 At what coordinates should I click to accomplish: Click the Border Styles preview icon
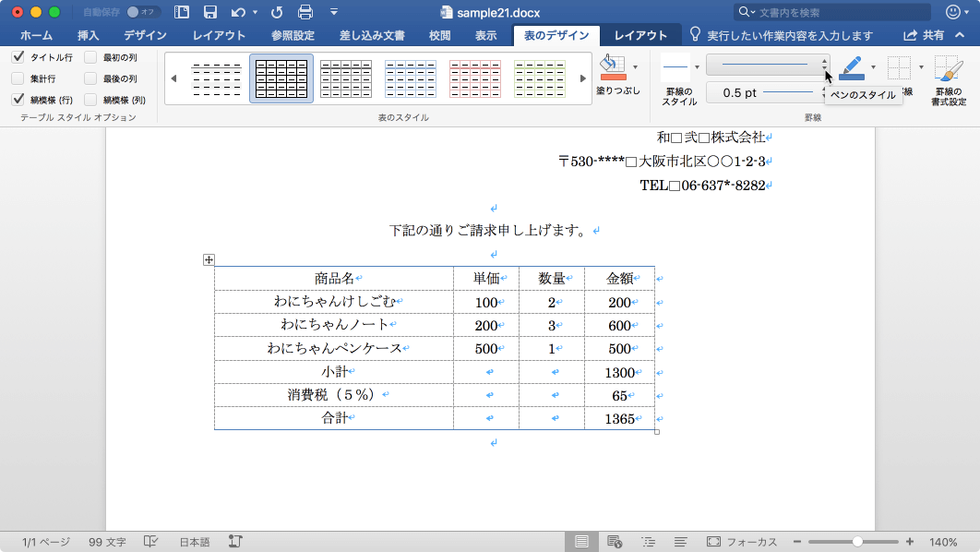click(x=675, y=67)
